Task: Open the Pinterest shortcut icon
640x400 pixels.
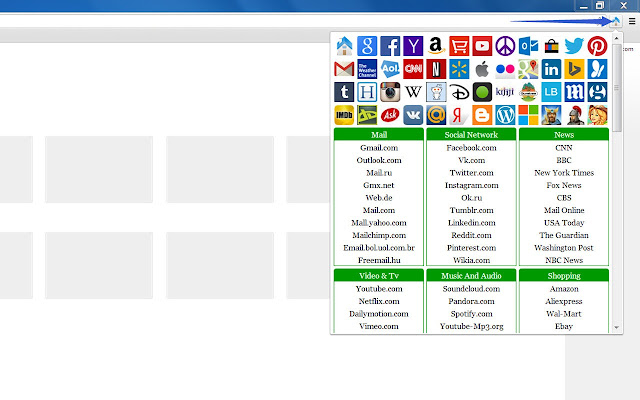Action: pyautogui.click(x=597, y=46)
